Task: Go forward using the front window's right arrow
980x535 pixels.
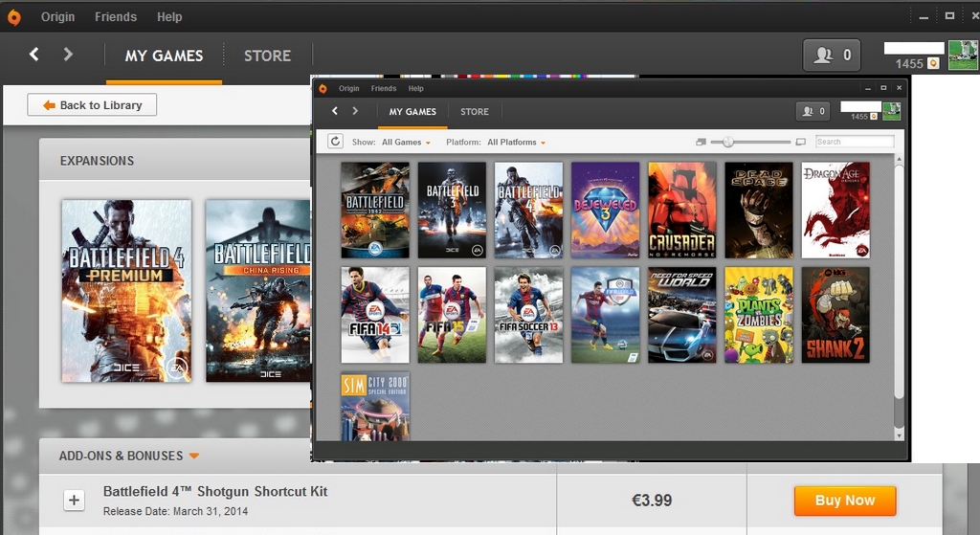Action: pyautogui.click(x=355, y=111)
